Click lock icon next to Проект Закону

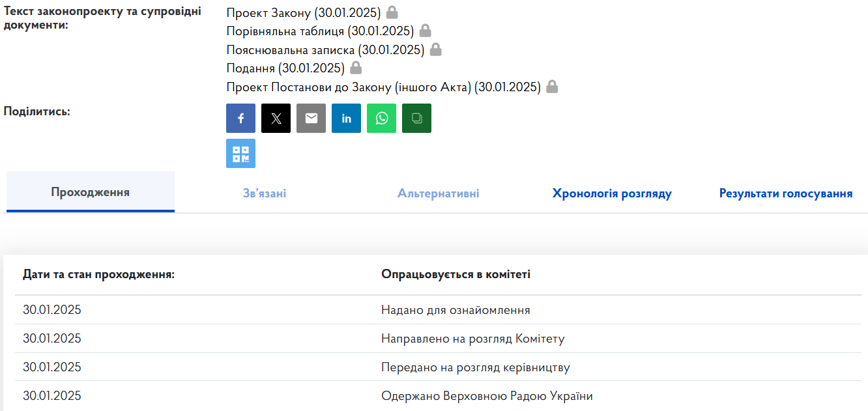tap(392, 12)
